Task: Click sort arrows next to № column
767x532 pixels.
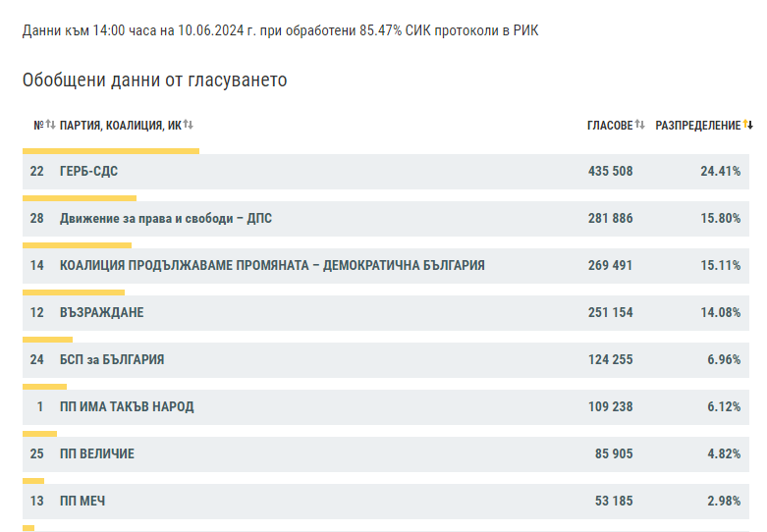Action: click(x=50, y=125)
